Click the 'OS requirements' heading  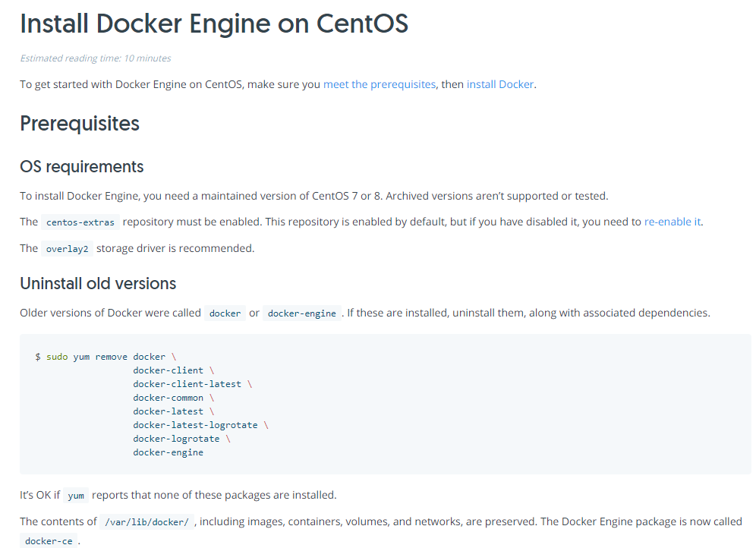(x=81, y=166)
